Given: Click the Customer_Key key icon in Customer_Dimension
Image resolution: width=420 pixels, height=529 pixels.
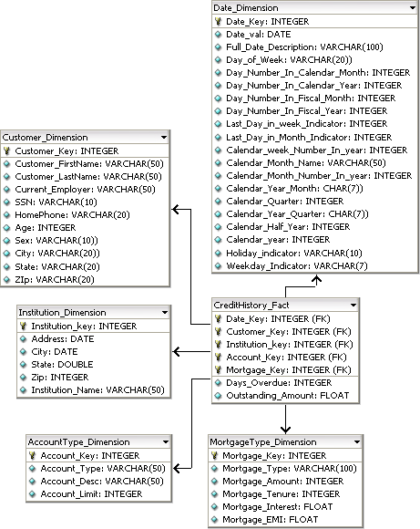Looking at the screenshot, I should [x=6, y=150].
